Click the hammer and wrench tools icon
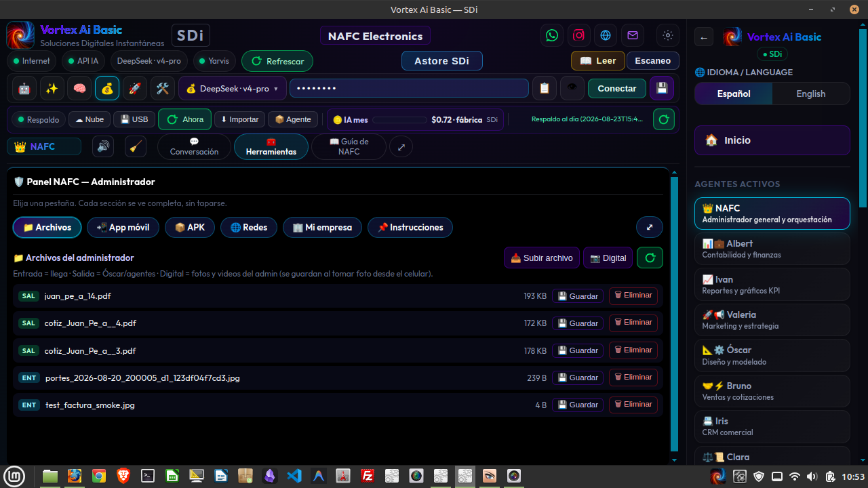This screenshot has height=488, width=868. point(162,88)
